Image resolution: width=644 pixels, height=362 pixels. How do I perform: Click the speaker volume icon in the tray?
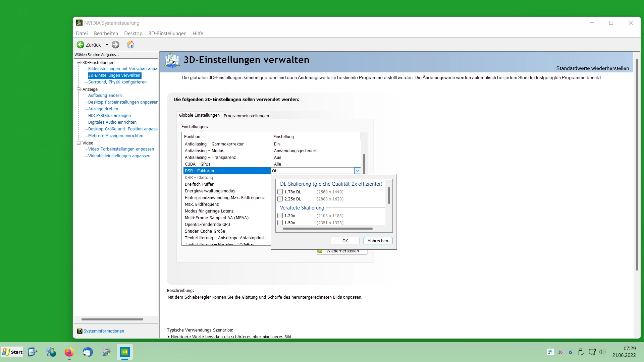click(602, 352)
